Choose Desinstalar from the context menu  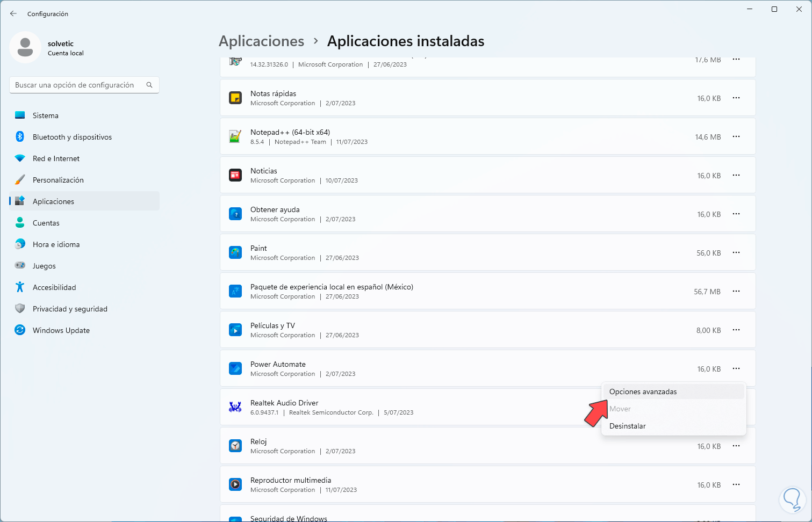674,426
